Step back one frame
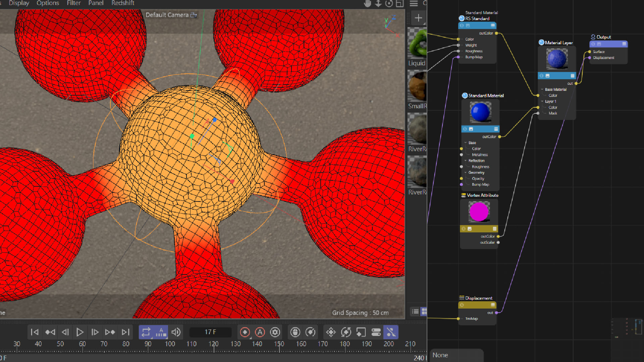The image size is (644, 362). click(65, 332)
